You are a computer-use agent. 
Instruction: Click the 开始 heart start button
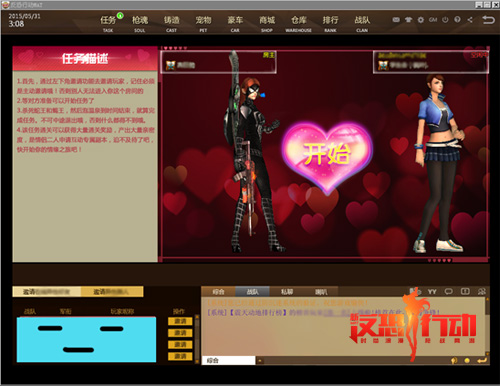tap(327, 156)
